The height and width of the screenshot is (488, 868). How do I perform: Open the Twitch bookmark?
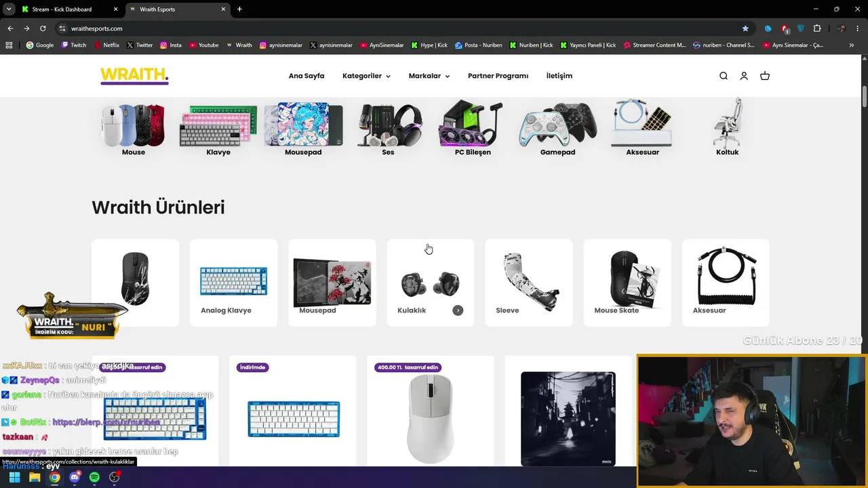74,45
